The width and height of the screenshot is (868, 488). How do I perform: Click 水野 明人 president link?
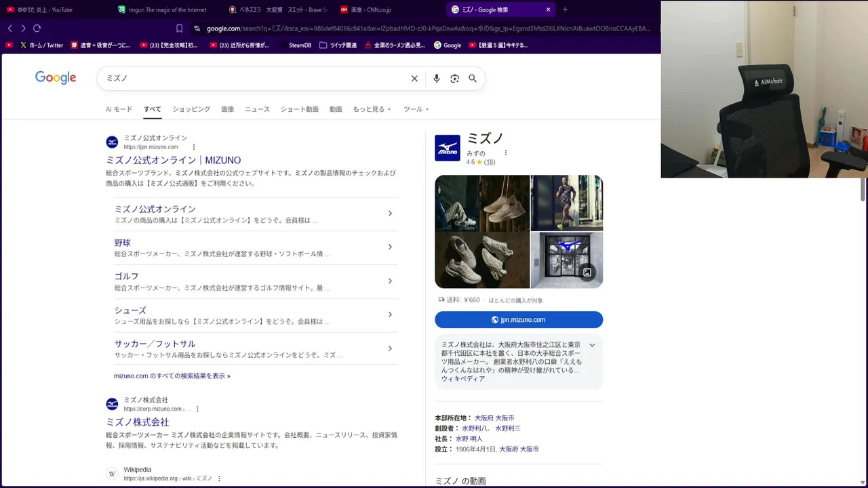469,439
